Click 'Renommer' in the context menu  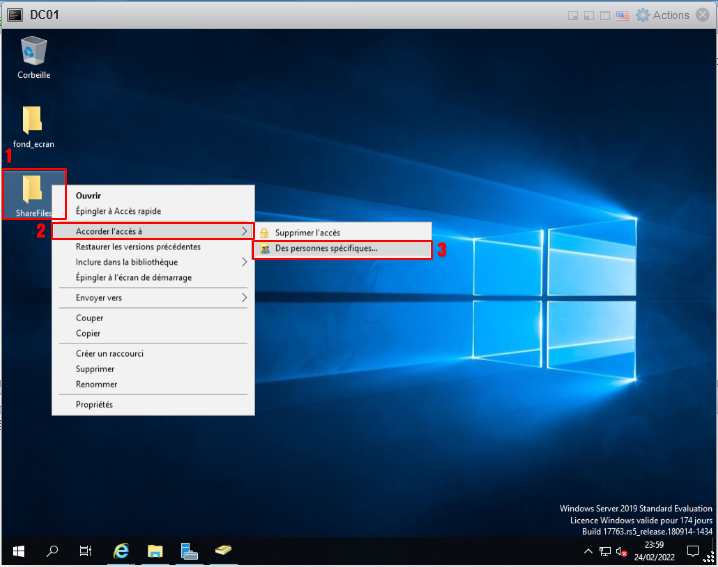(x=97, y=384)
